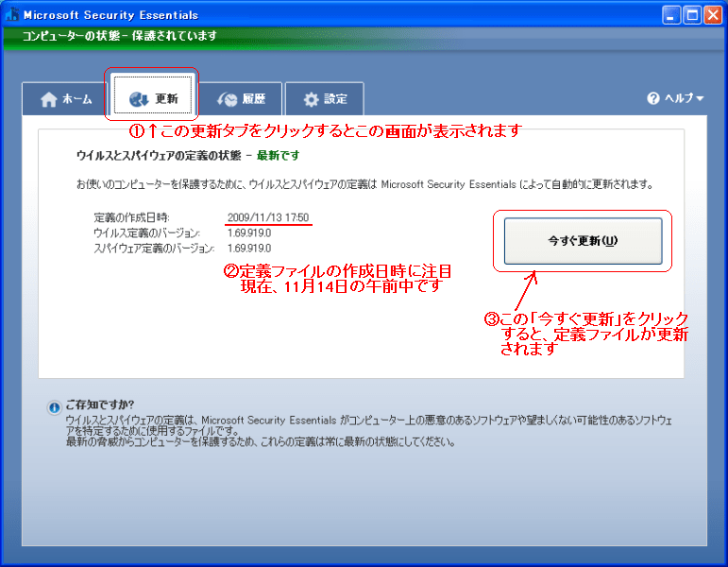
Task: Click the house icon on the ホーム tab
Action: coord(49,99)
